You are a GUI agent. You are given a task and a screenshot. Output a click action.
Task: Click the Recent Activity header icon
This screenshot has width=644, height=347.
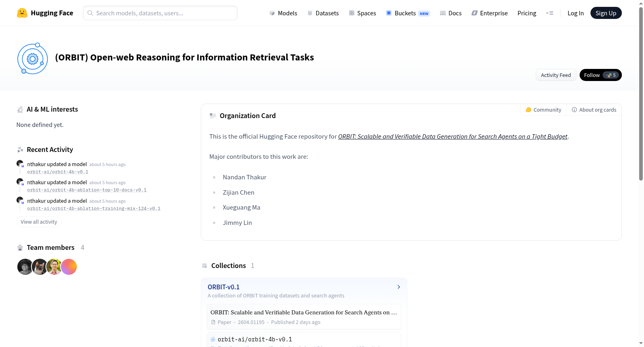click(20, 150)
